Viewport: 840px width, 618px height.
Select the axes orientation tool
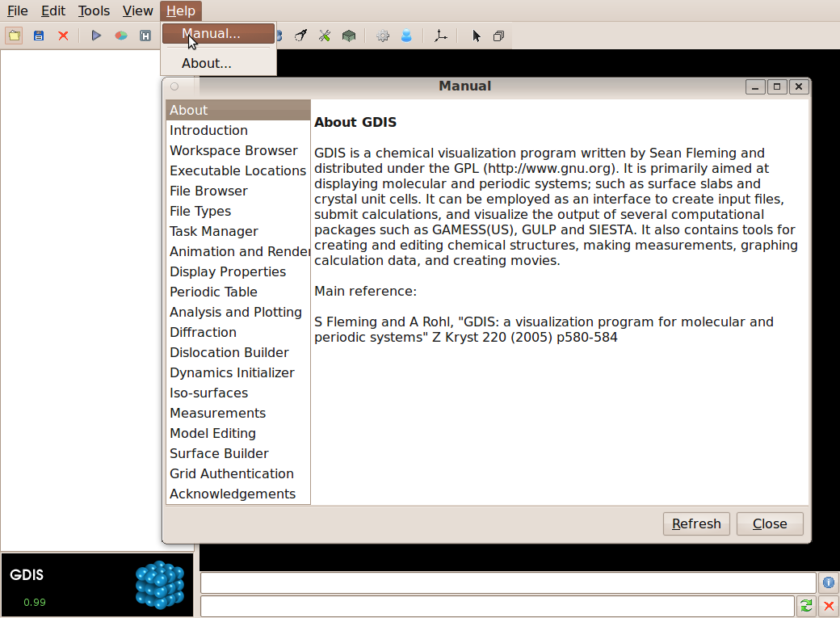[x=440, y=35]
